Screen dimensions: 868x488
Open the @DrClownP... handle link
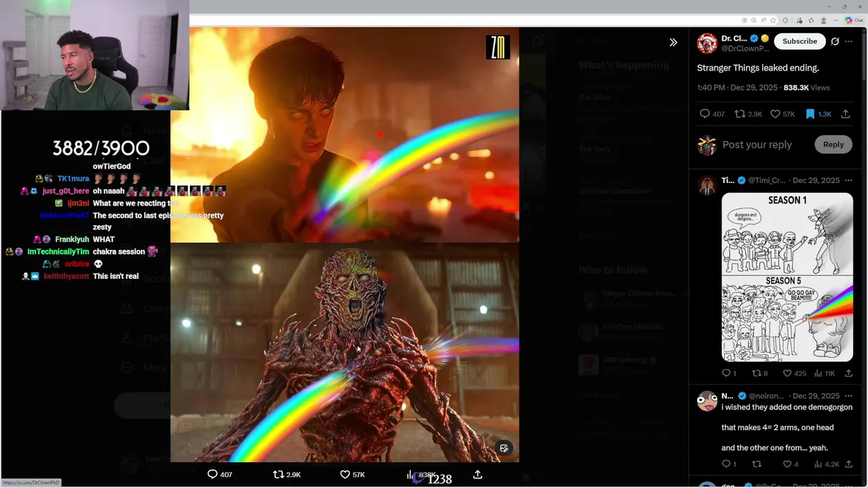tap(745, 49)
